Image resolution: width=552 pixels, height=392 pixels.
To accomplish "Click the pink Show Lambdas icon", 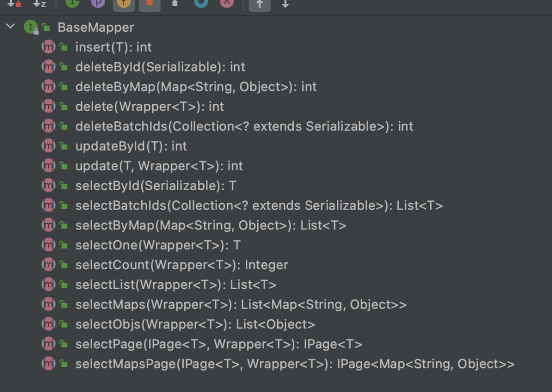I will pos(227,3).
